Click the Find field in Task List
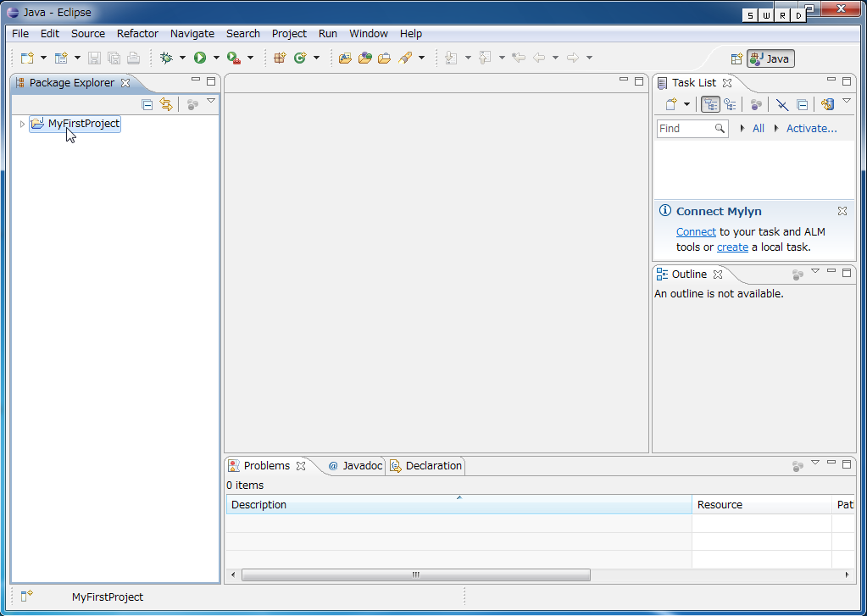Screen dimensions: 867x616 [x=685, y=129]
